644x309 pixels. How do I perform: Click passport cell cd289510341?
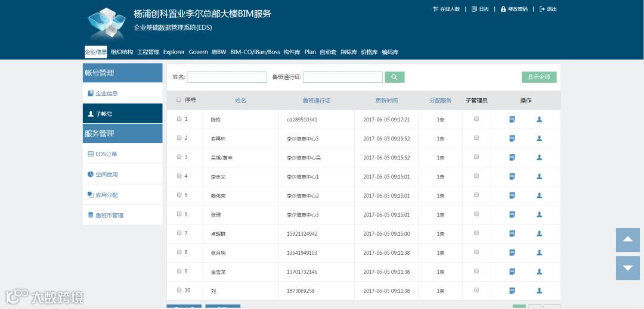coord(302,120)
